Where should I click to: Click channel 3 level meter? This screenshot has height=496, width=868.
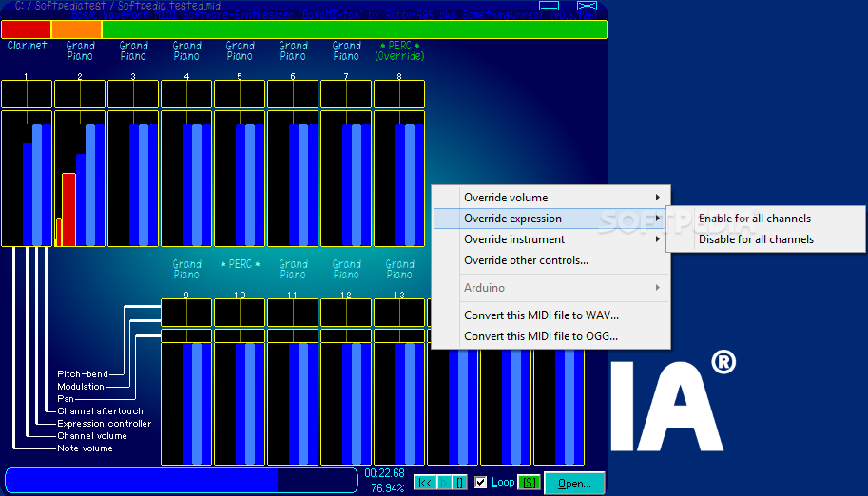coord(133,185)
